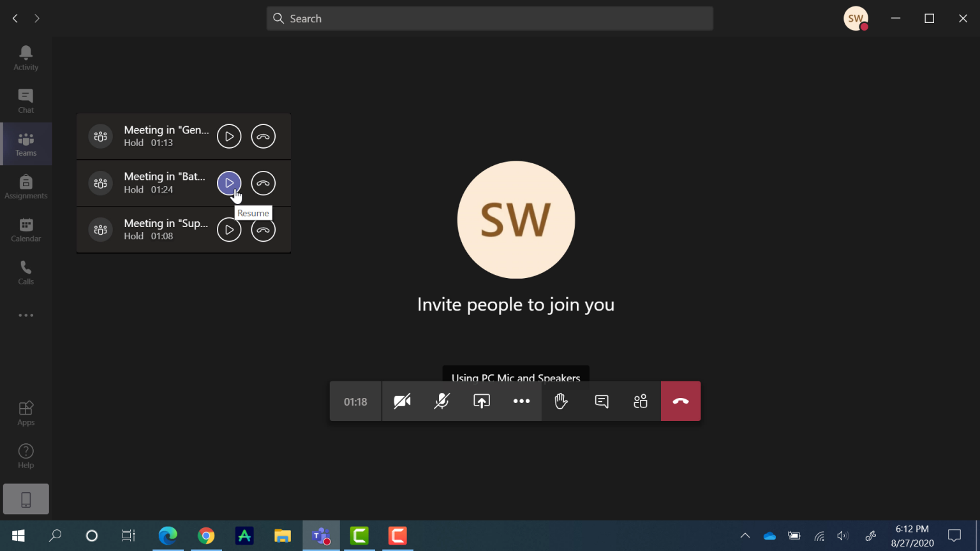Viewport: 980px width, 551px height.
Task: Resume the held "Gen..." meeting
Action: coord(229,136)
